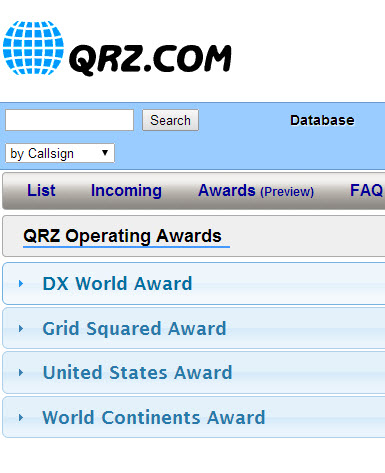
Task: Focus the callsign search text box
Action: [69, 120]
